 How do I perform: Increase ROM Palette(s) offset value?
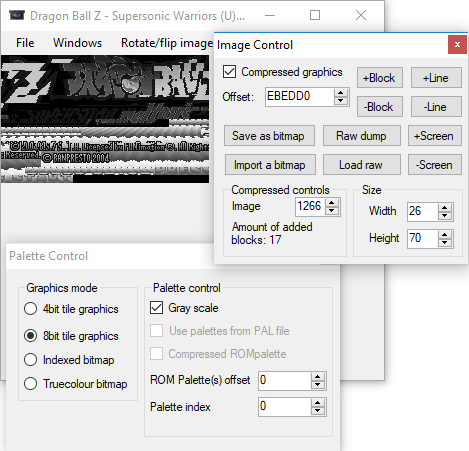[318, 377]
